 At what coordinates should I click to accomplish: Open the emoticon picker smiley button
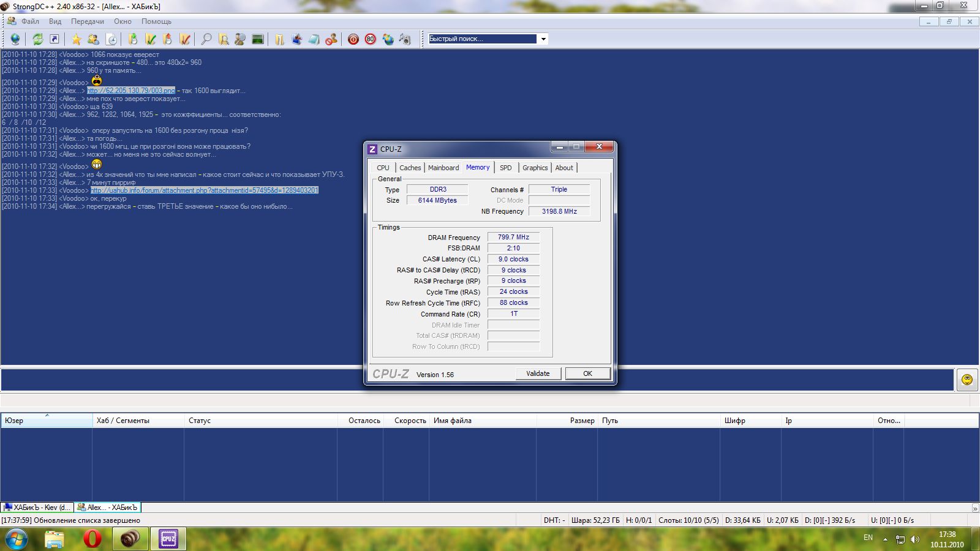(x=967, y=380)
